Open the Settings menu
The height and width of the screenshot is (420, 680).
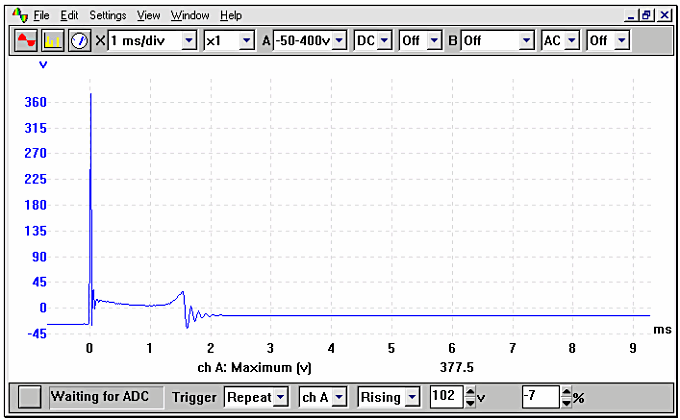[108, 16]
